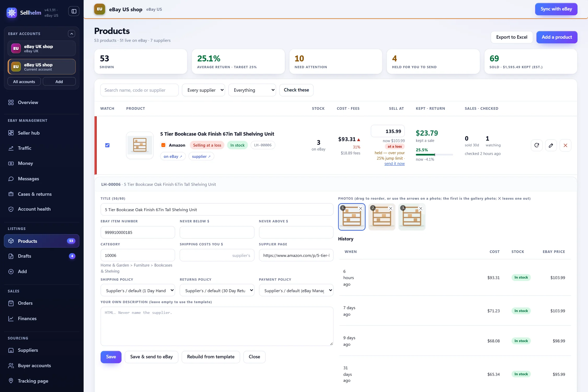The height and width of the screenshot is (392, 588).
Task: Click Export to Excel
Action: 512,37
